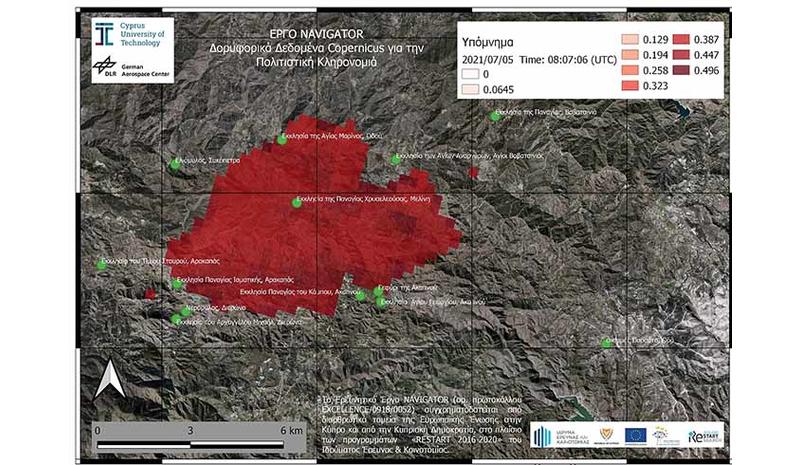Select green marker for Αγίας Μαρίνας, Οδού church

pyautogui.click(x=282, y=139)
